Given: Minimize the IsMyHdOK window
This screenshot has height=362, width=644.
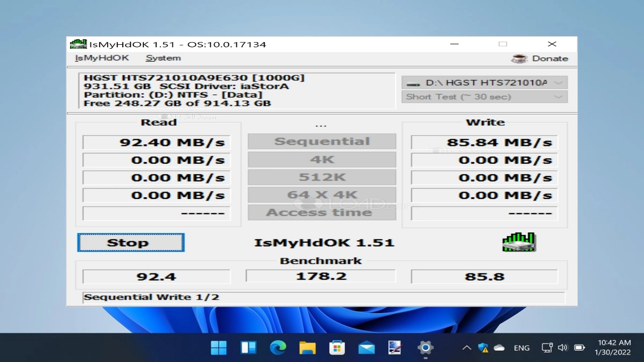Looking at the screenshot, I should click(454, 44).
